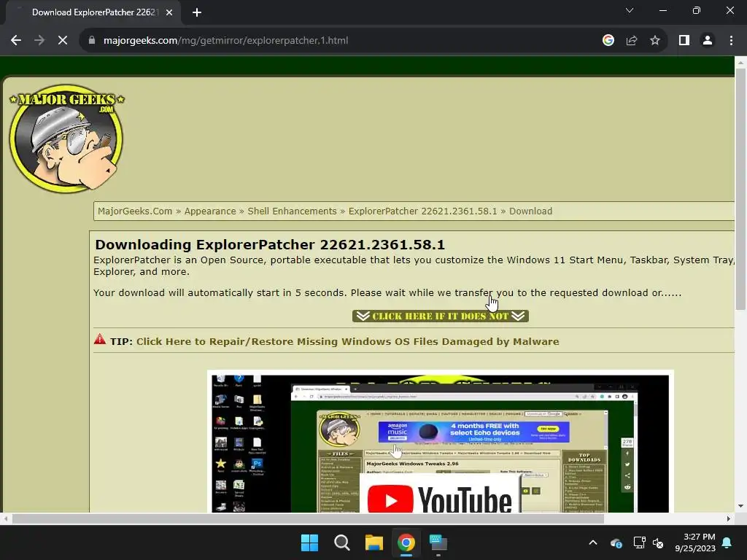Click the horizontal scrollbar thumb
The width and height of the screenshot is (747, 560).
[x=308, y=518]
